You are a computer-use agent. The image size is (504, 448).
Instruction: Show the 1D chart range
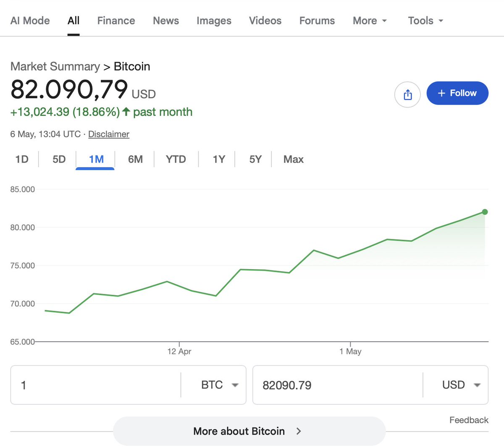[22, 159]
